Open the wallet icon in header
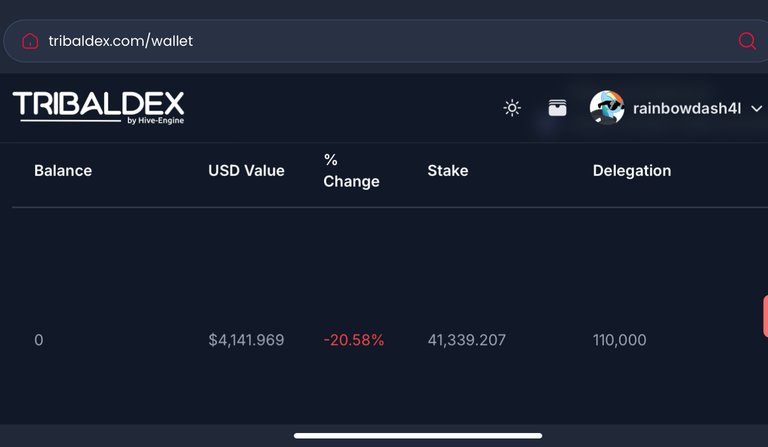 557,108
